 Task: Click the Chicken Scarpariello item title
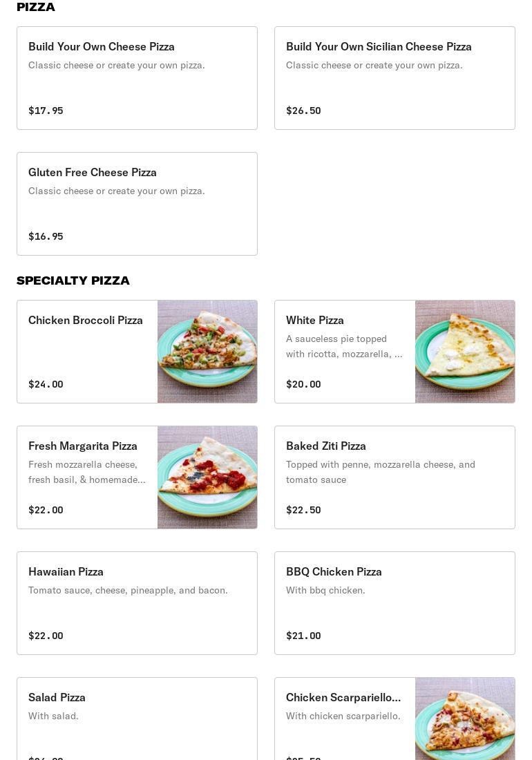pos(343,698)
